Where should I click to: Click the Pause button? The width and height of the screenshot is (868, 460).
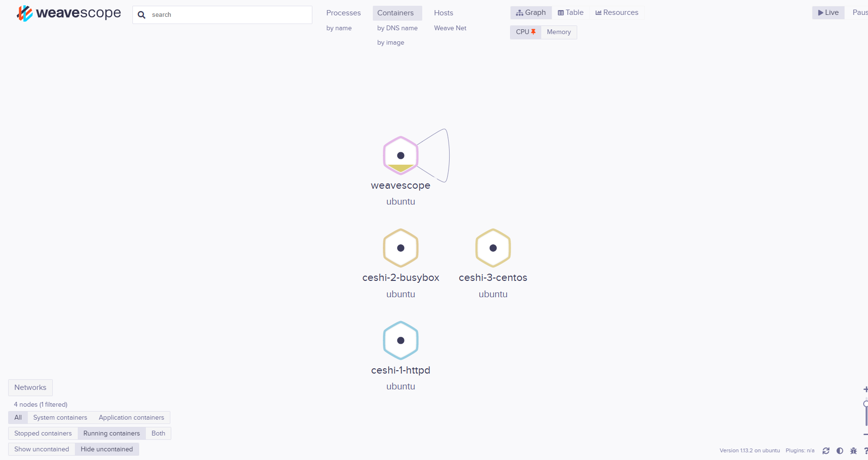859,12
